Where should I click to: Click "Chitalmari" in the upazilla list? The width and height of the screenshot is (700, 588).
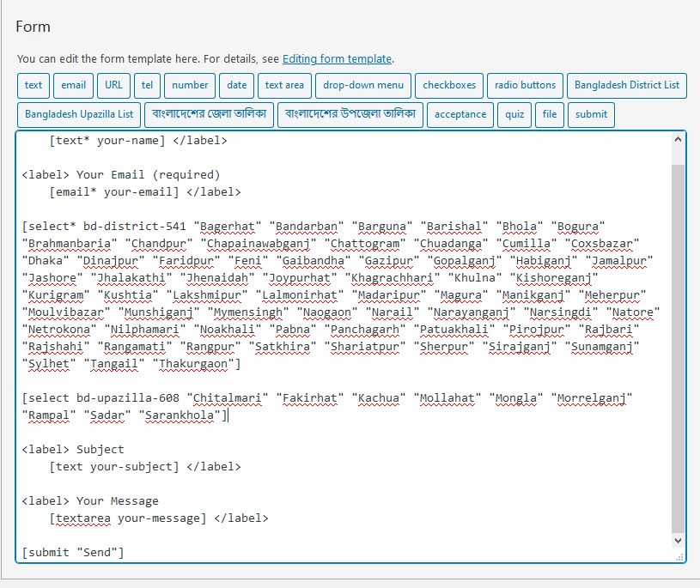(x=228, y=398)
